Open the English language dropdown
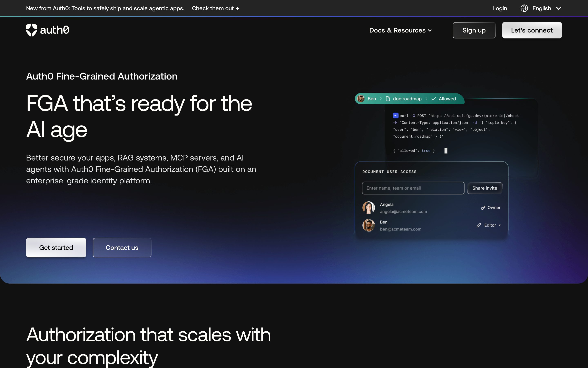This screenshot has width=588, height=368. [541, 8]
